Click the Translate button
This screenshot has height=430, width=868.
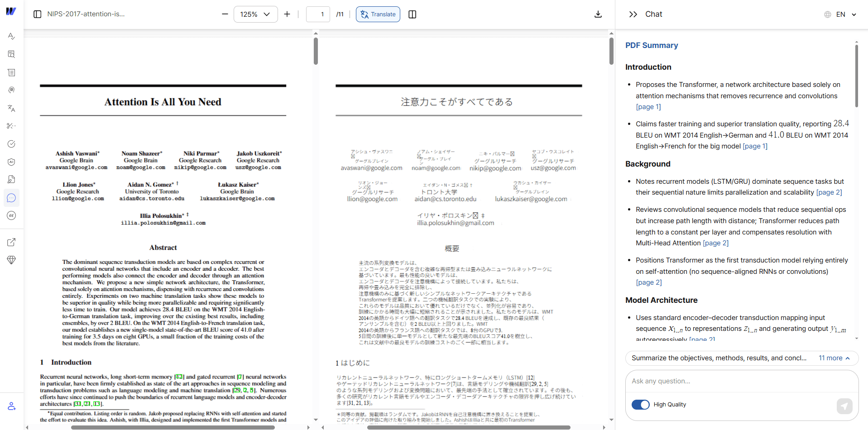tap(378, 14)
